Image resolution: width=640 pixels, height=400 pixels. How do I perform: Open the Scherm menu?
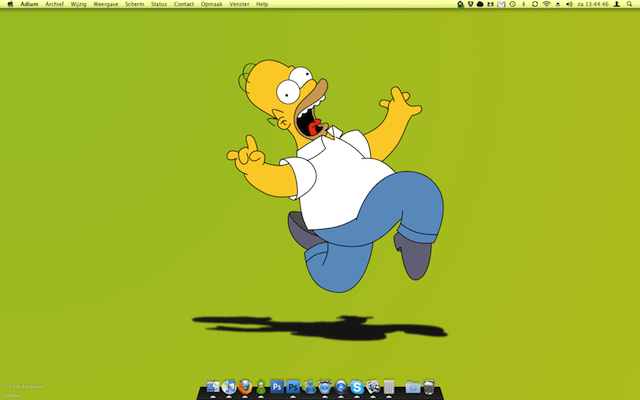click(134, 4)
